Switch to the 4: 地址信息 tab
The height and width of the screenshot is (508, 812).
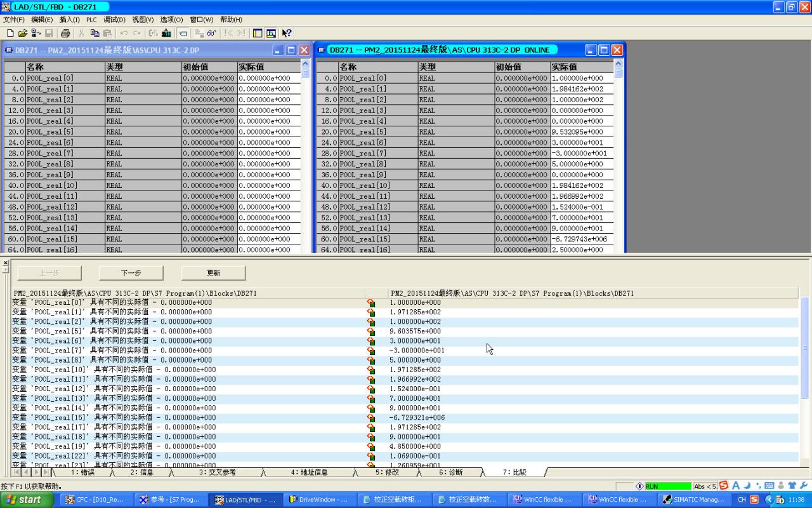click(309, 472)
